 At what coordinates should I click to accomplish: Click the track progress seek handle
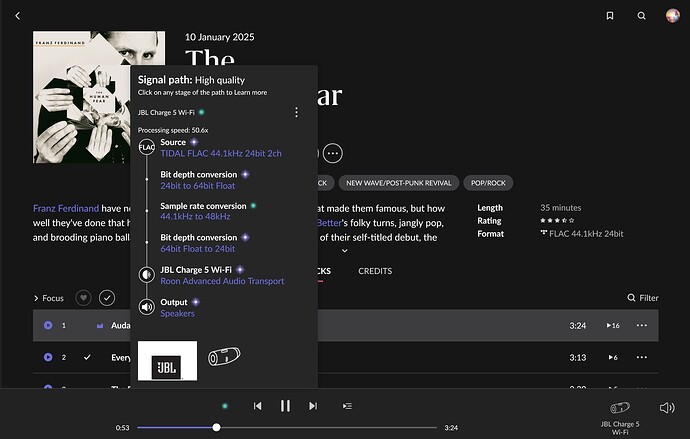tap(216, 428)
